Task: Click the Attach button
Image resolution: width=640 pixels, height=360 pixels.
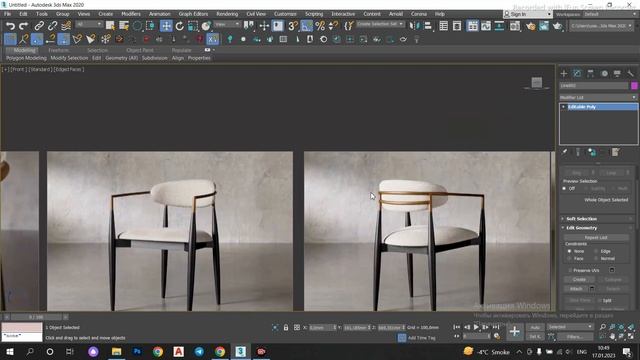Action: click(576, 289)
